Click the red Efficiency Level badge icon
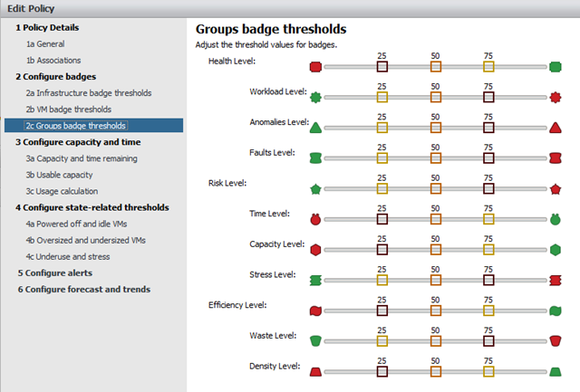The image size is (580, 392). coord(315,311)
